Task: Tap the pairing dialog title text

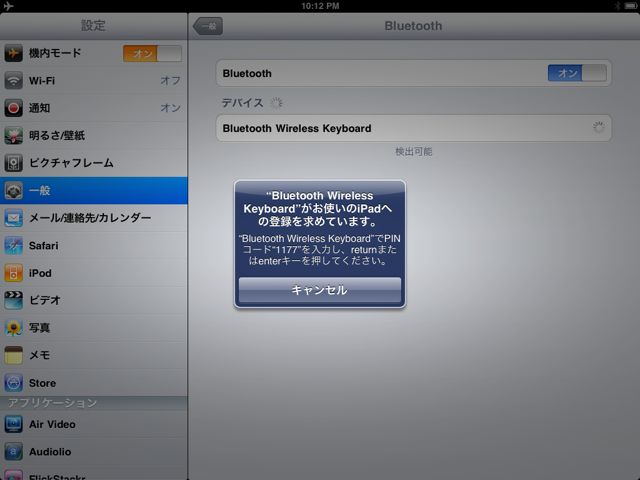Action: point(320,209)
